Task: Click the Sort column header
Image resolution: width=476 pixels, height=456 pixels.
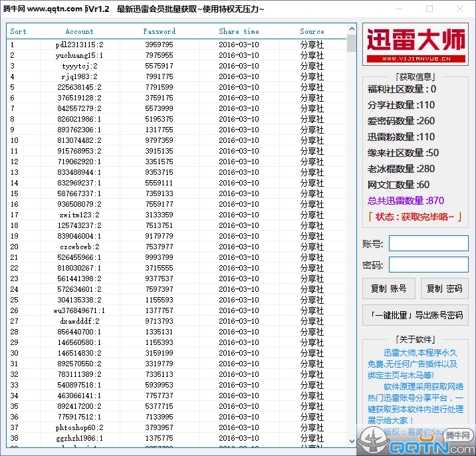Action: coord(19,31)
